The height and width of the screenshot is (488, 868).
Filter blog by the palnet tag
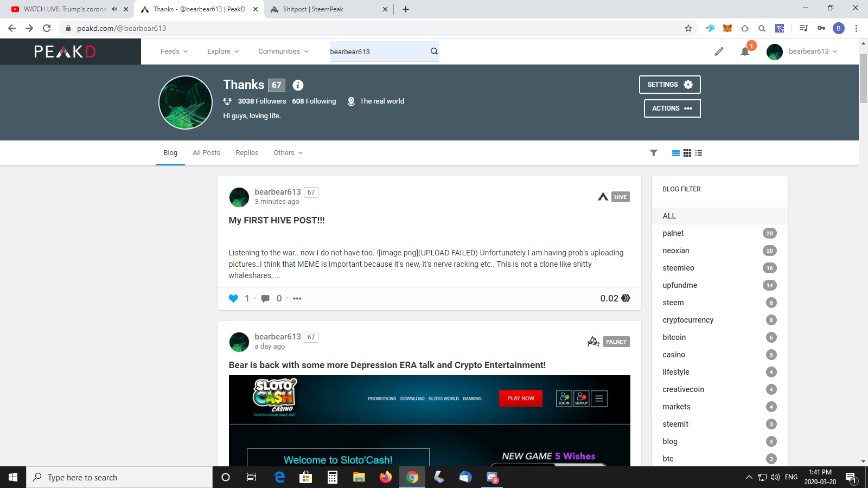coord(673,233)
